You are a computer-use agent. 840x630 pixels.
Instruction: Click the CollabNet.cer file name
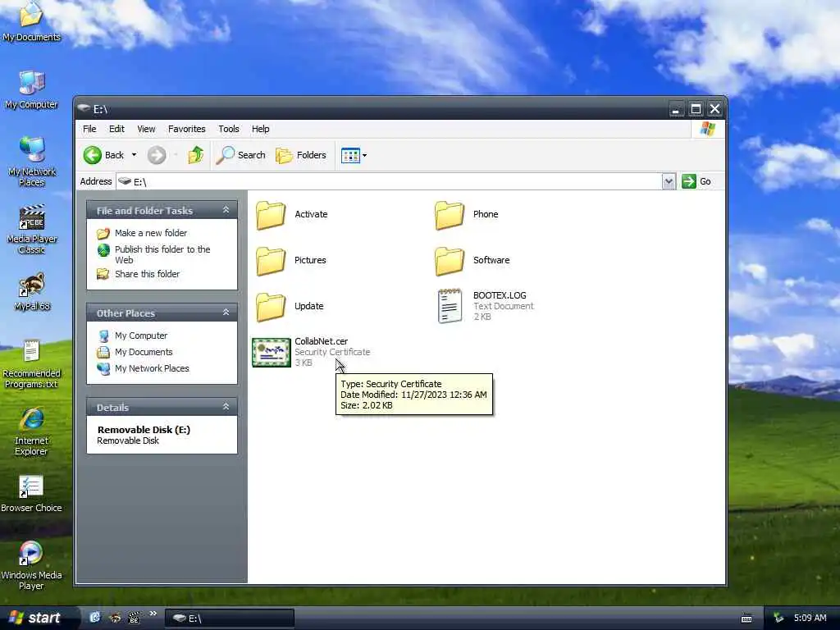click(321, 341)
